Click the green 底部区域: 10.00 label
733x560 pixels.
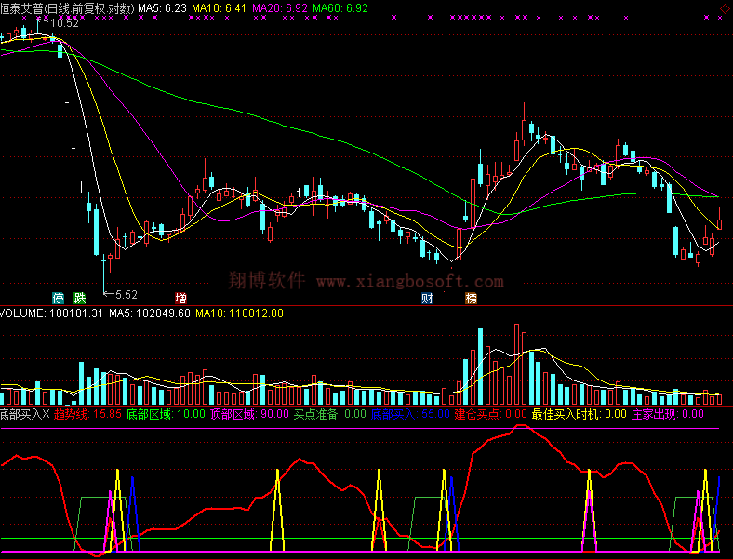[166, 414]
